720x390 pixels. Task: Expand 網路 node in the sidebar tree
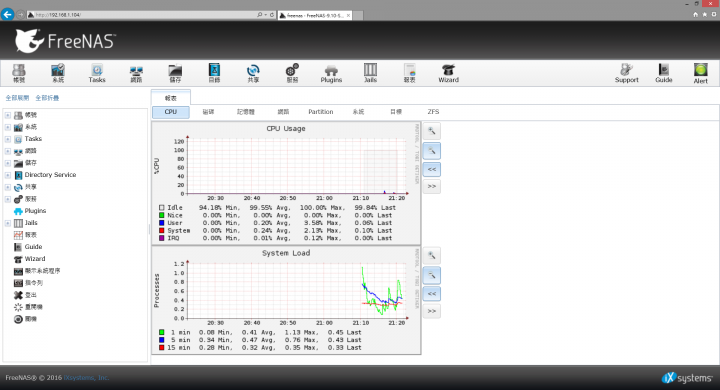coord(8,151)
